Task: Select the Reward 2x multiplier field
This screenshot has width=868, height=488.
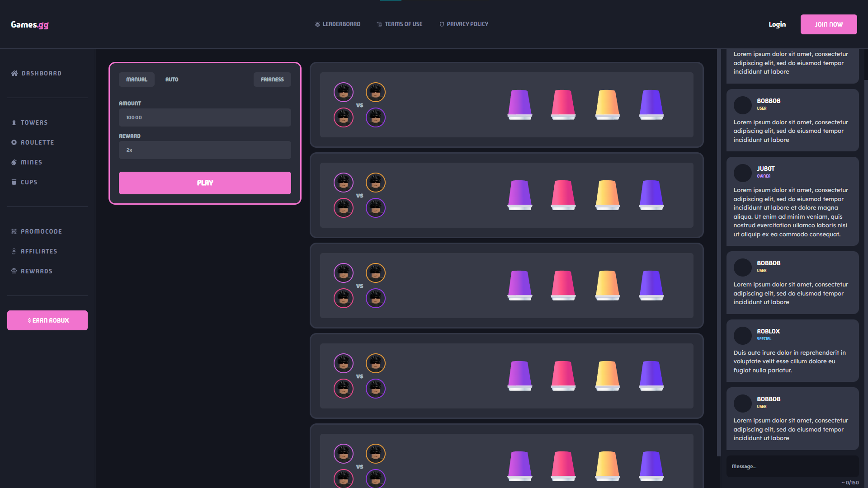Action: (205, 150)
